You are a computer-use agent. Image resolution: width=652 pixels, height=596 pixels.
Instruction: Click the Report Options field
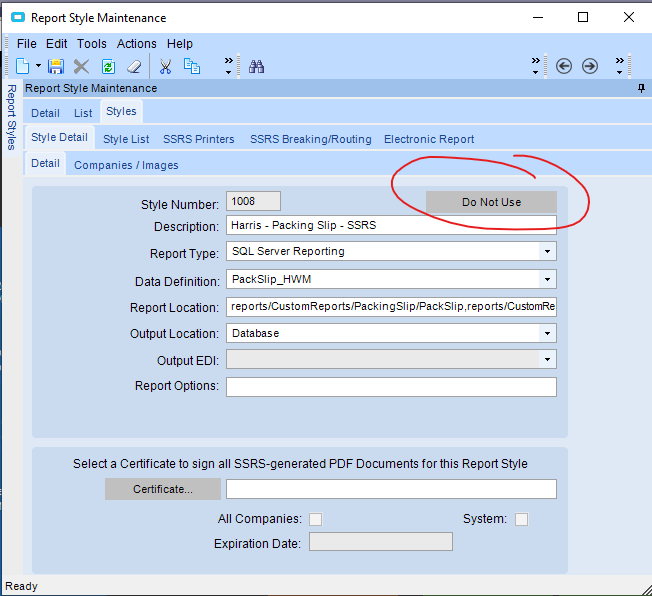coord(391,387)
